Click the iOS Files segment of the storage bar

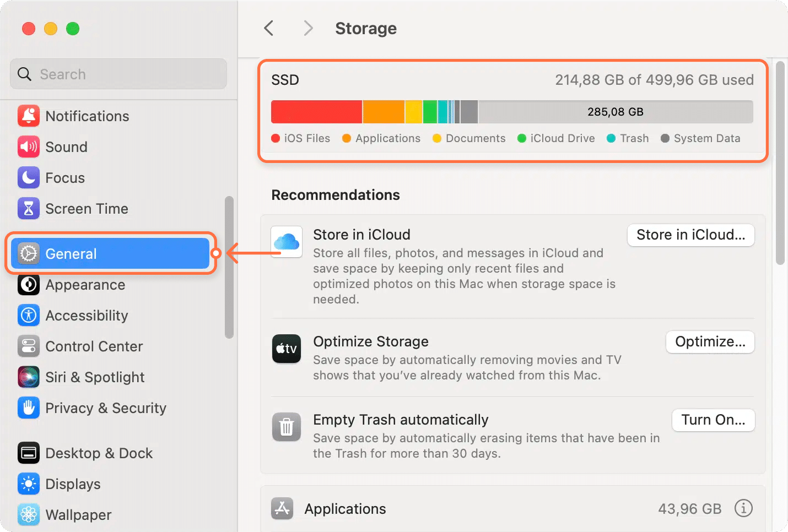316,111
